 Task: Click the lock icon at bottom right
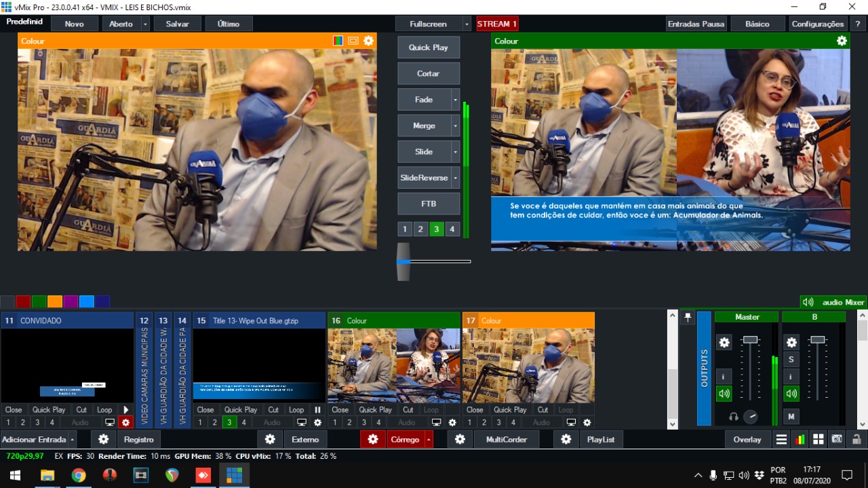point(856,440)
